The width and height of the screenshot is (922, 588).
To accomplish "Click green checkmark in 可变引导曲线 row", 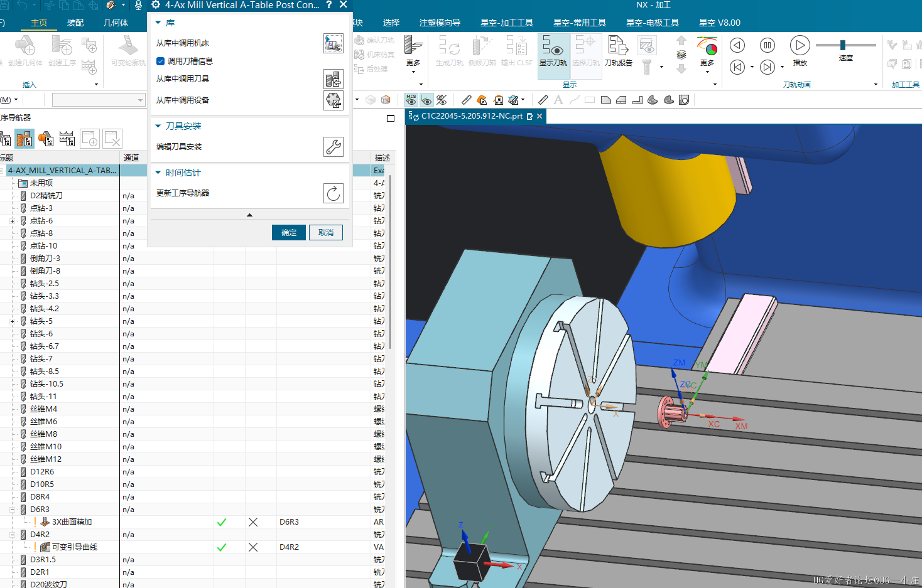I will [x=222, y=547].
